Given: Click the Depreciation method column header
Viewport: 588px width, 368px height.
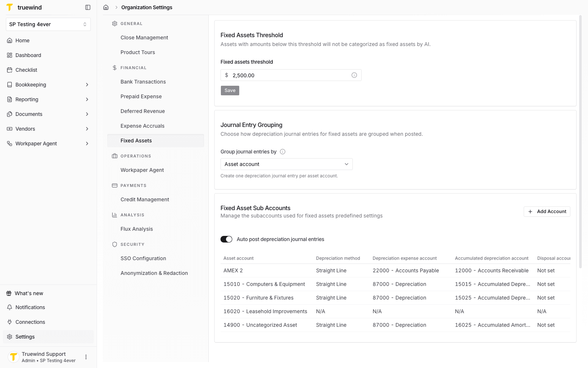Looking at the screenshot, I should pyautogui.click(x=338, y=258).
